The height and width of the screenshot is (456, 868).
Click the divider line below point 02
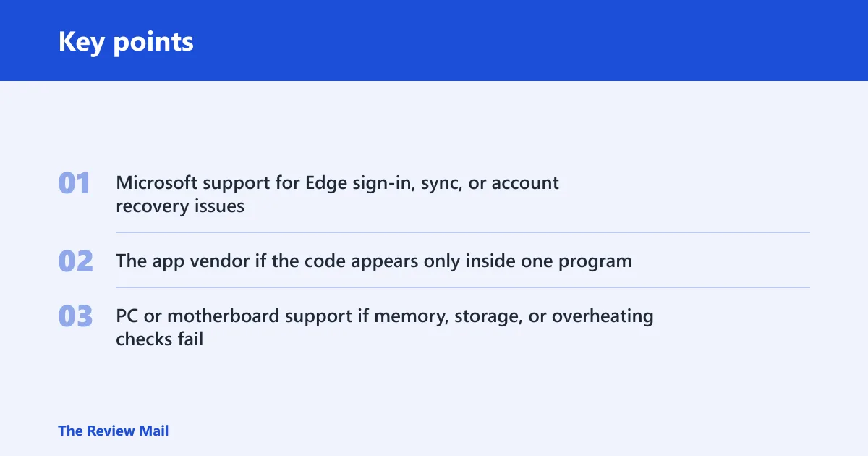463,287
